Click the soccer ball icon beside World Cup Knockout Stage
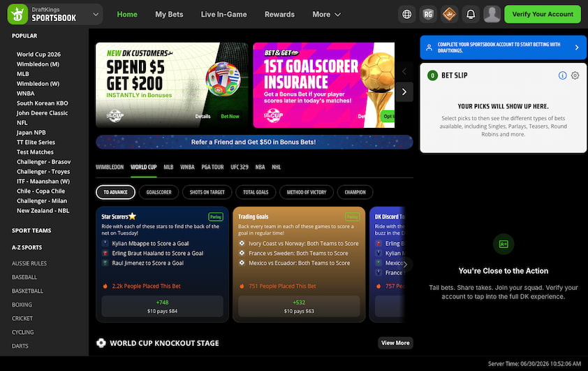This screenshot has height=371, width=588. 101,343
